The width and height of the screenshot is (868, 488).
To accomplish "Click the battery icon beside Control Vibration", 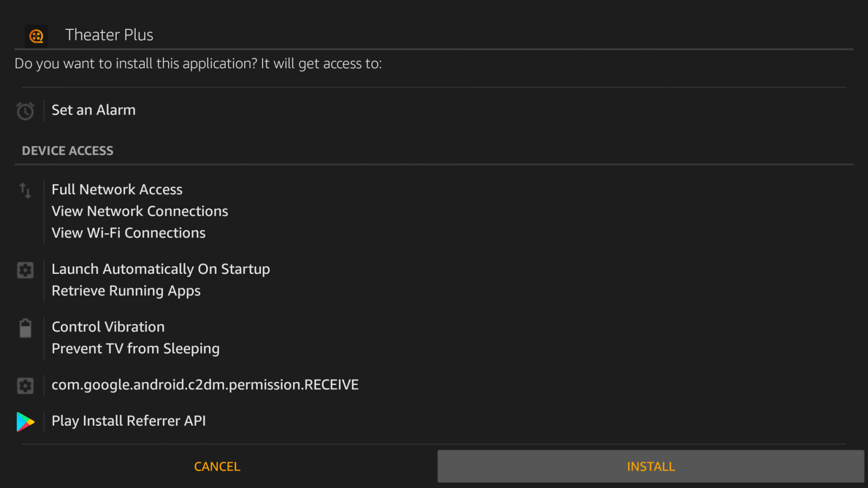I will tap(25, 328).
